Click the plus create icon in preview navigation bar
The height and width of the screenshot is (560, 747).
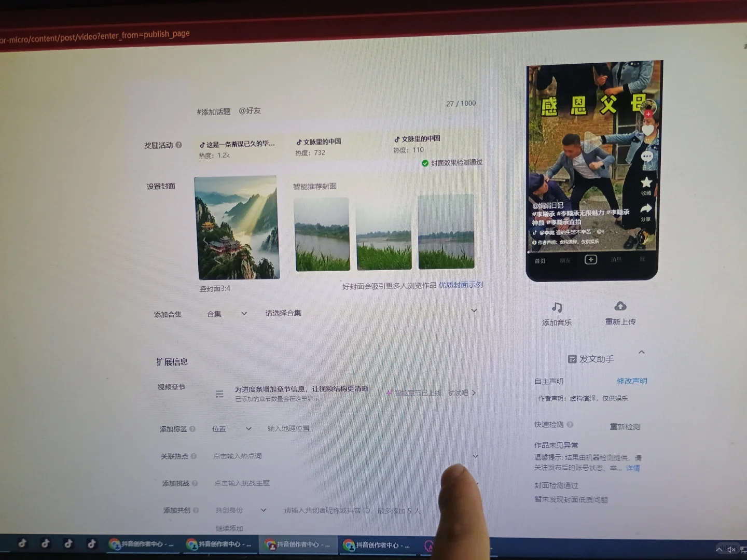tap(591, 260)
